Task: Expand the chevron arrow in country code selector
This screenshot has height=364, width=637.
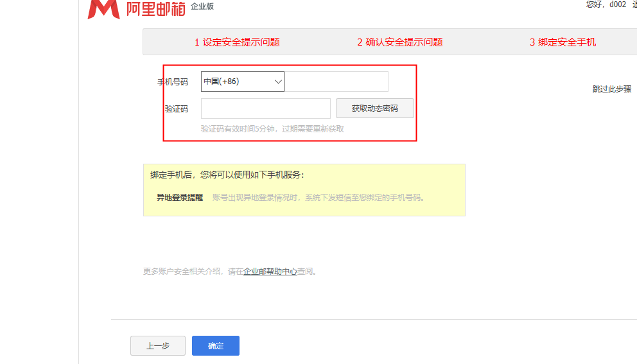Action: tap(278, 82)
